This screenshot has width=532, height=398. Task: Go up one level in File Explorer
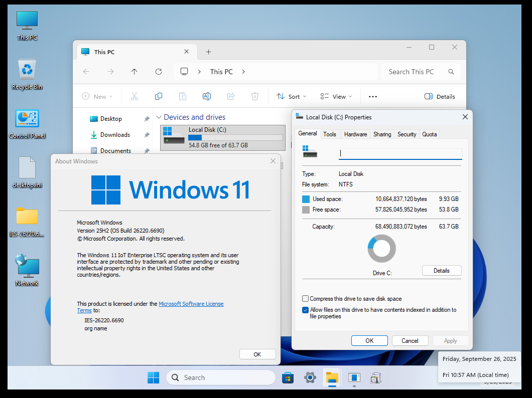tap(135, 72)
